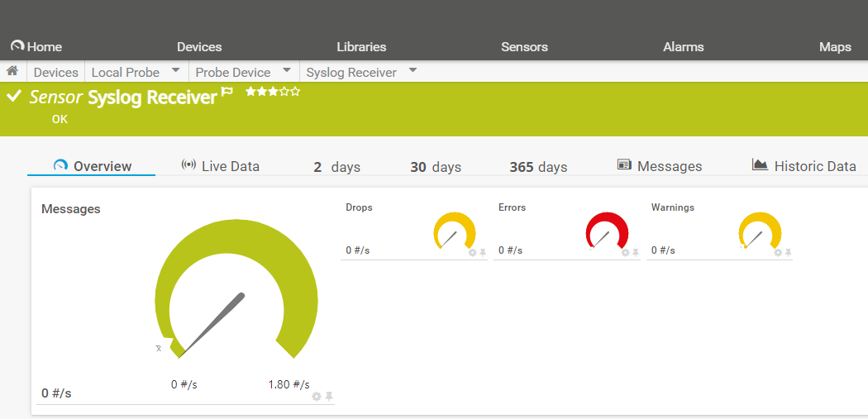Switch to the Live Data tab

(220, 166)
